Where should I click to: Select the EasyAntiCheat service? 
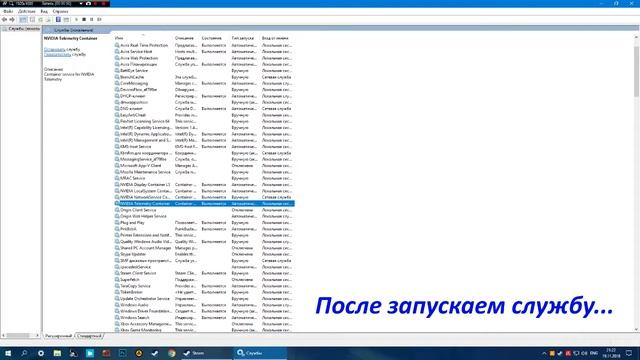(204, 115)
